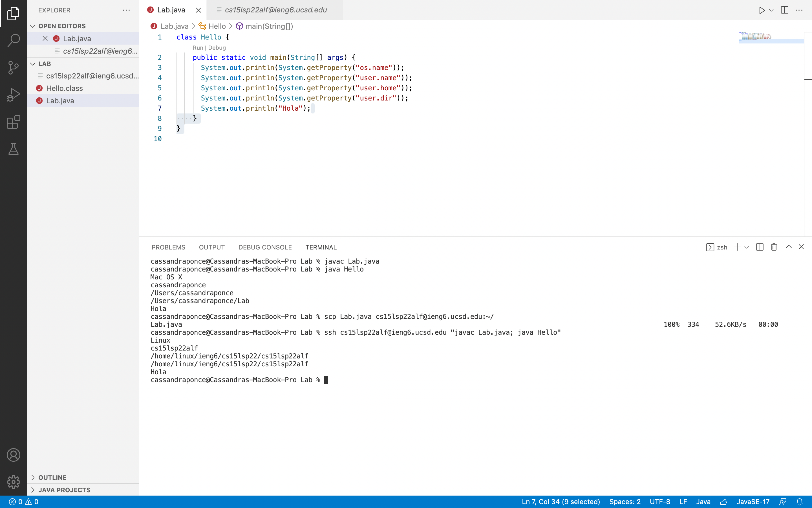Switch to Problems panel tab
The height and width of the screenshot is (508, 812).
point(168,247)
